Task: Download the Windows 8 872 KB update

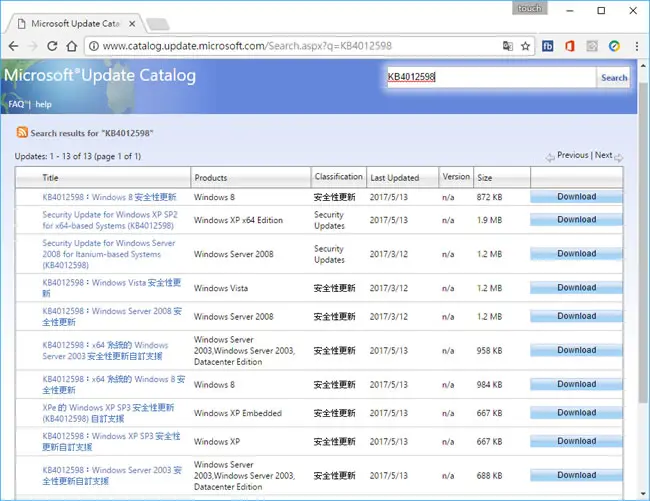Action: (x=576, y=197)
